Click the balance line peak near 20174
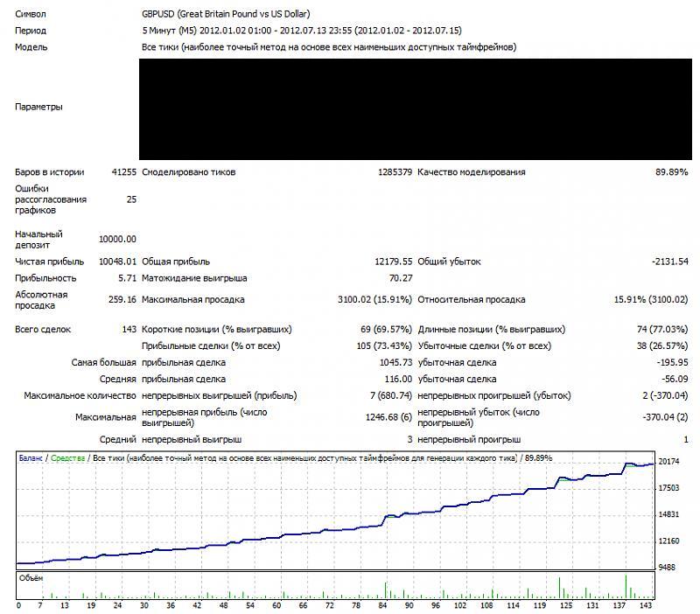700x614 pixels. point(629,464)
